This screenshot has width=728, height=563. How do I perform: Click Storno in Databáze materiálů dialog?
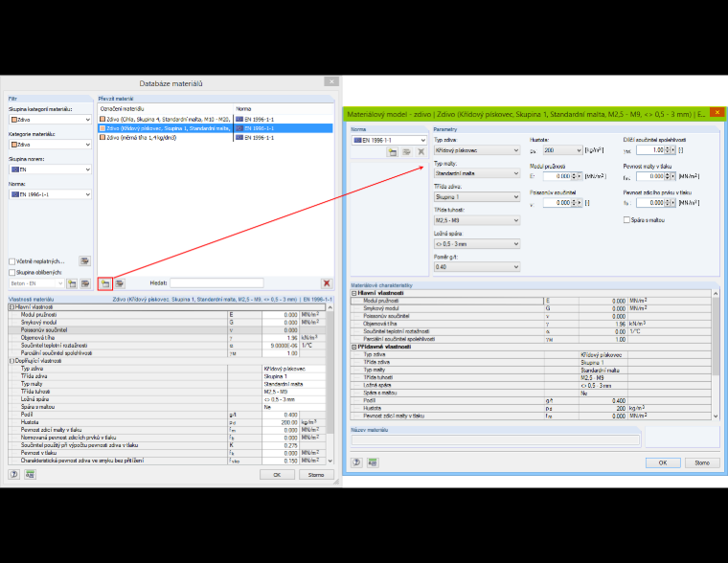316,474
